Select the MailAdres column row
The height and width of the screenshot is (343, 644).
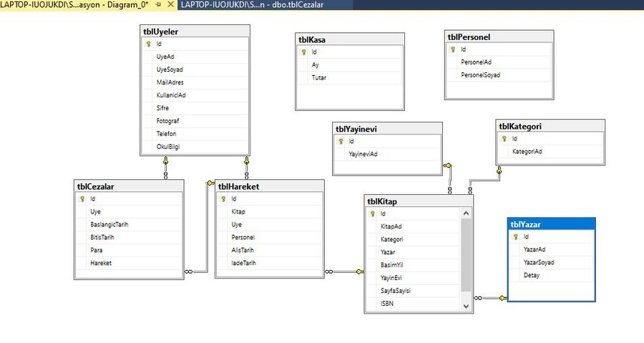click(x=195, y=82)
